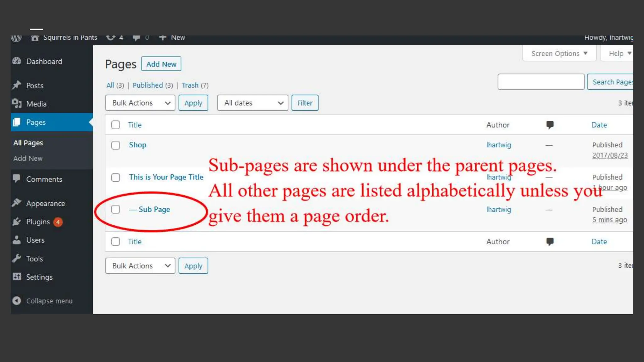Open the comments bubble in admin bar
Viewport: 644px width, 362px height.
pos(136,38)
